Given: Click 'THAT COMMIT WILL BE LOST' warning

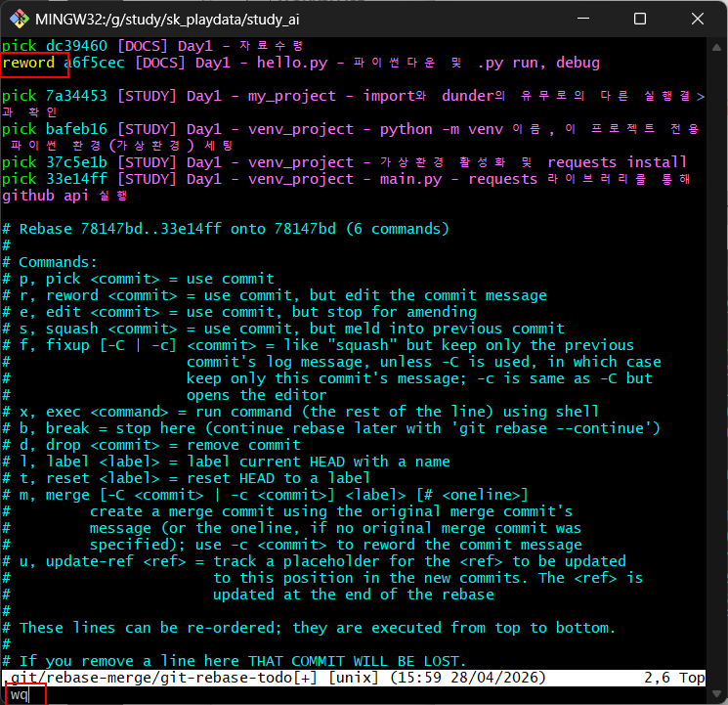Looking at the screenshot, I should point(357,661).
